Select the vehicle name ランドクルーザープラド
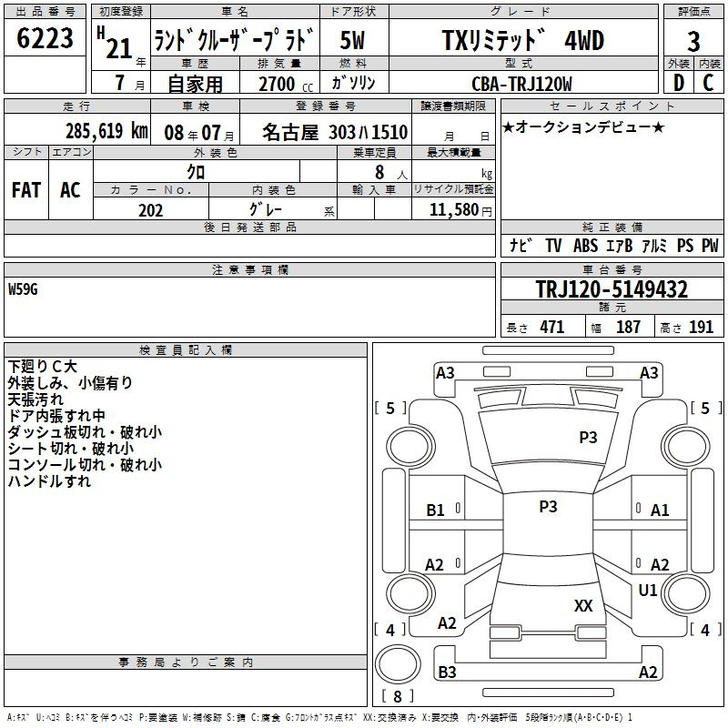The image size is (728, 728). [235, 40]
